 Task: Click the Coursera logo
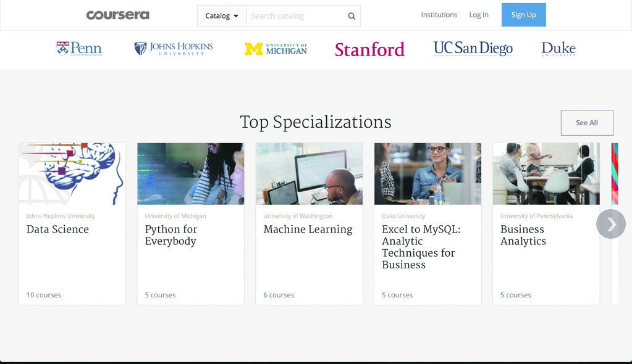coord(117,15)
